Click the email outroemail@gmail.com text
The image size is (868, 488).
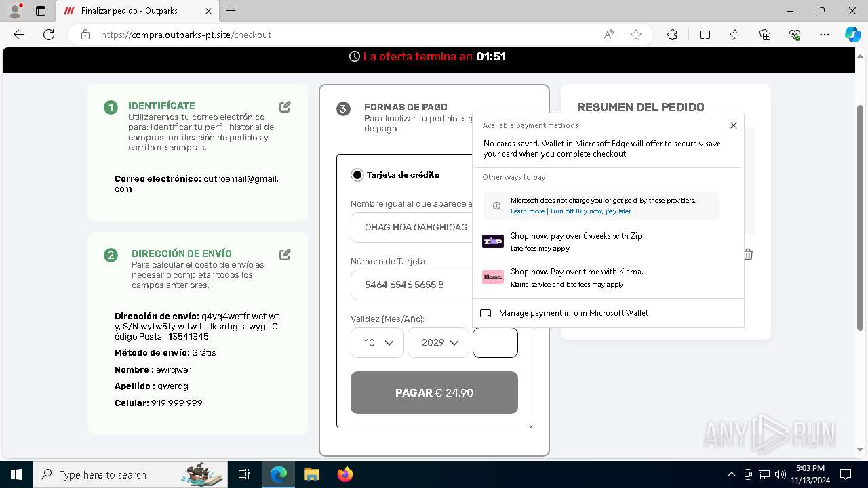pyautogui.click(x=197, y=184)
